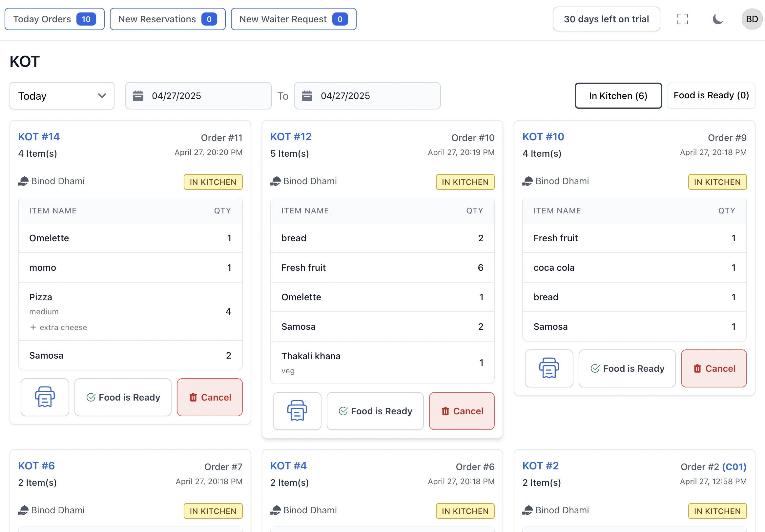This screenshot has width=765, height=532.
Task: Open KOT #14 details link
Action: point(38,136)
